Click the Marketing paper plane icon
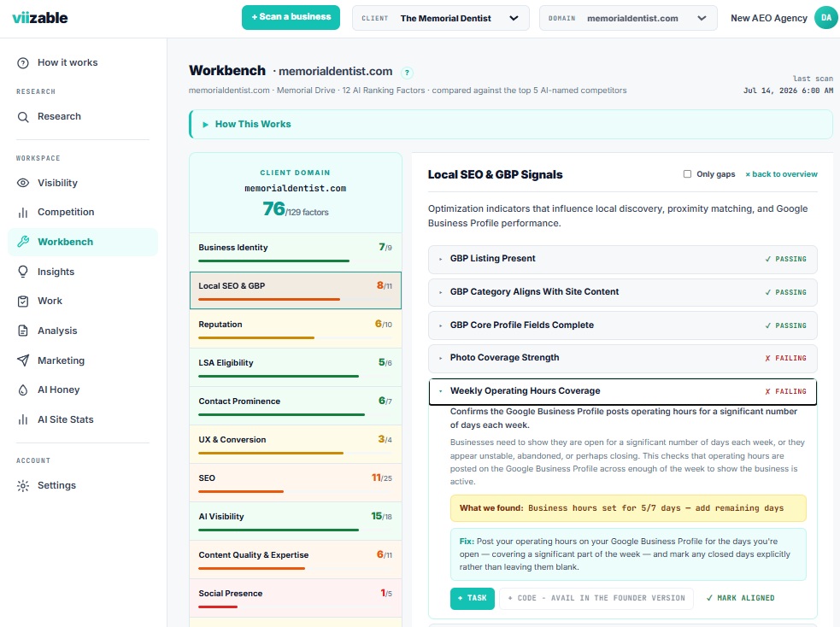Image resolution: width=840 pixels, height=627 pixels. pyautogui.click(x=23, y=360)
